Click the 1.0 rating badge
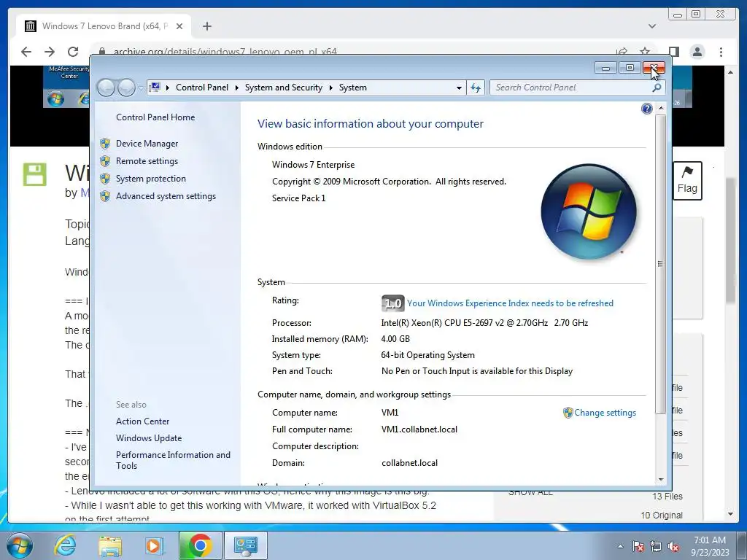The image size is (747, 560). [x=392, y=303]
